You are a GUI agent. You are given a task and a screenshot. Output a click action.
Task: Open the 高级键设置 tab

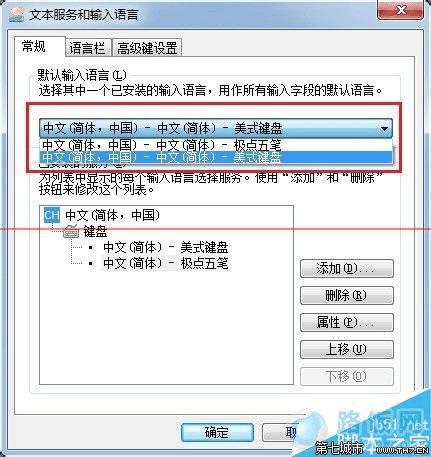147,48
